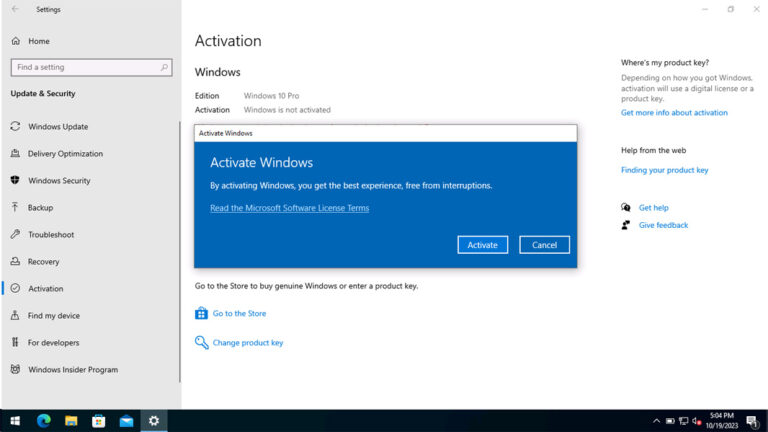Go to Troubleshoot in sidebar

50,235
